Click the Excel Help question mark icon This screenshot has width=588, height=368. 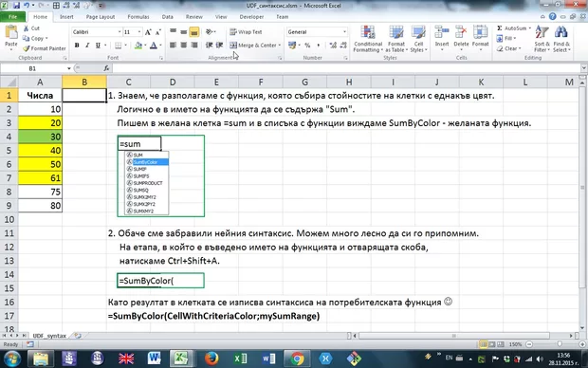point(552,16)
